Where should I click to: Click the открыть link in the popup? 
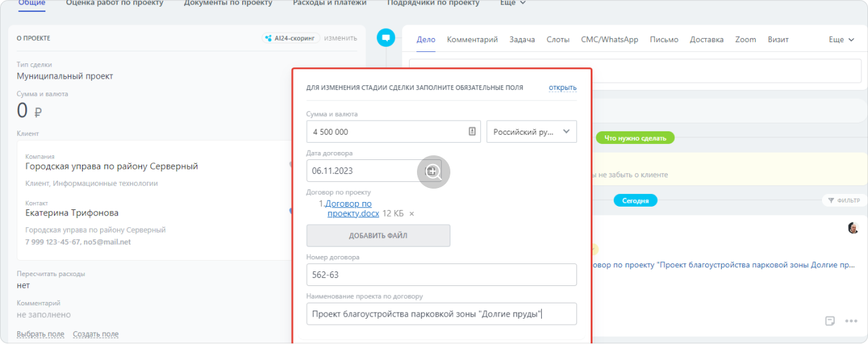point(562,87)
